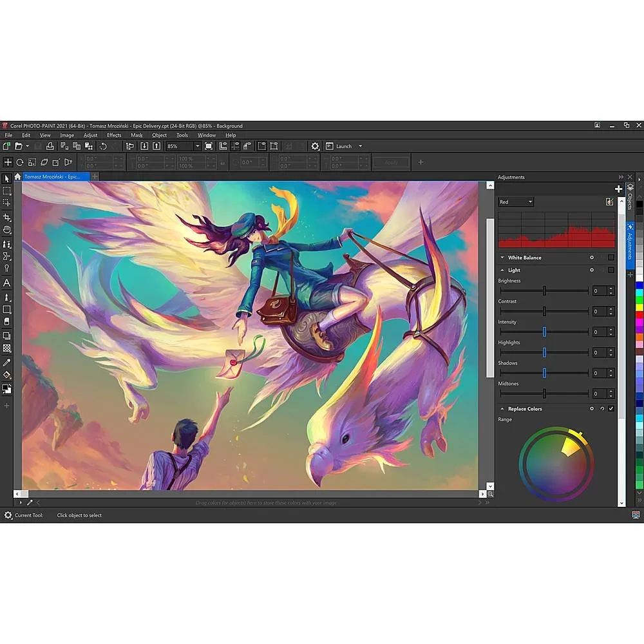Screen dimensions: 644x644
Task: Click the Undo arrow icon in the toolbar
Action: (x=103, y=146)
